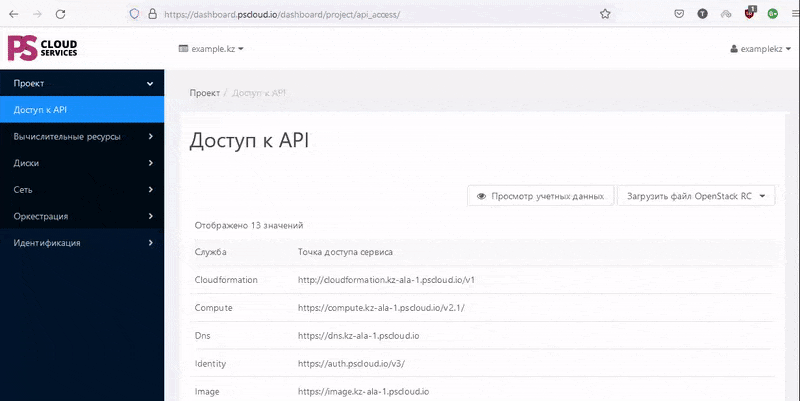Expand the Сеть sidebar section
The width and height of the screenshot is (800, 401).
82,190
